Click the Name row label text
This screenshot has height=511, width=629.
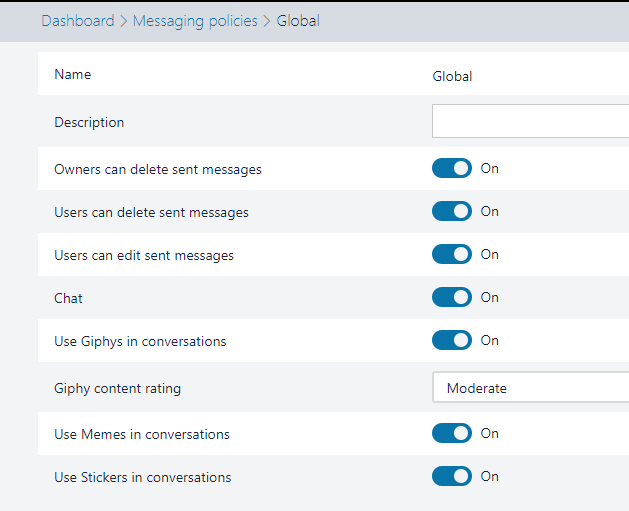72,74
